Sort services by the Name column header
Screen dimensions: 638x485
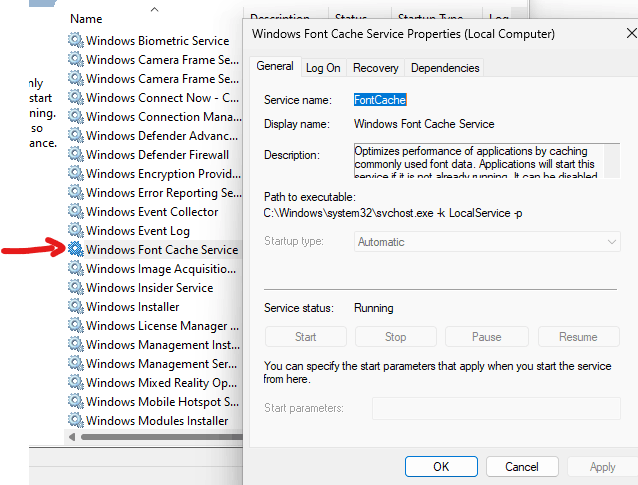click(86, 19)
